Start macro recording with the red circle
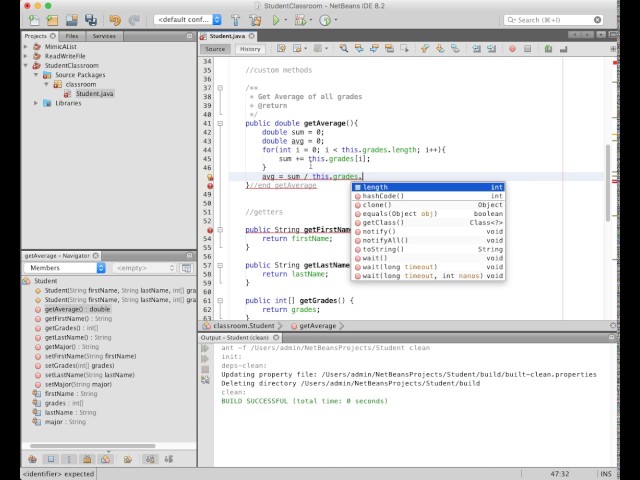The height and width of the screenshot is (480, 640). pos(512,49)
